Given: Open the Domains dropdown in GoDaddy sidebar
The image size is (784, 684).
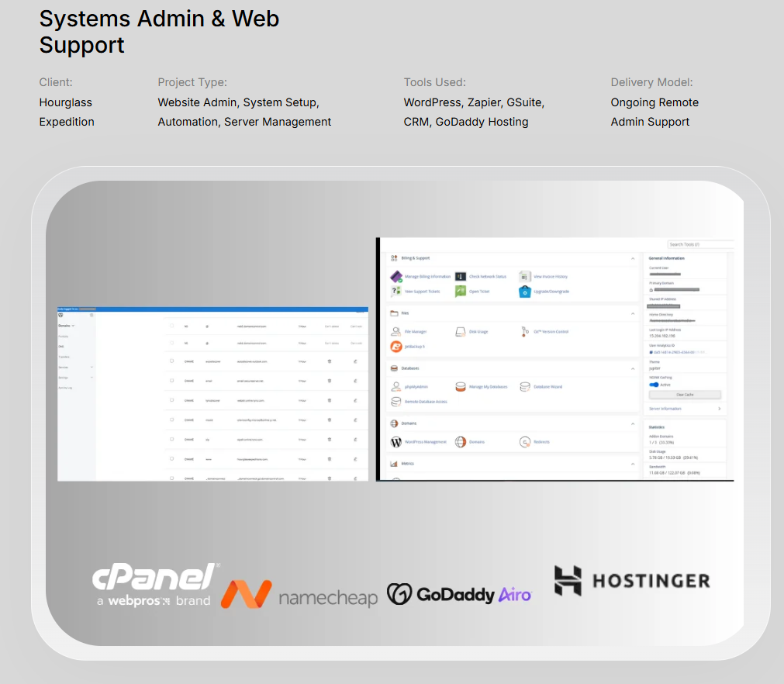Looking at the screenshot, I should 67,326.
